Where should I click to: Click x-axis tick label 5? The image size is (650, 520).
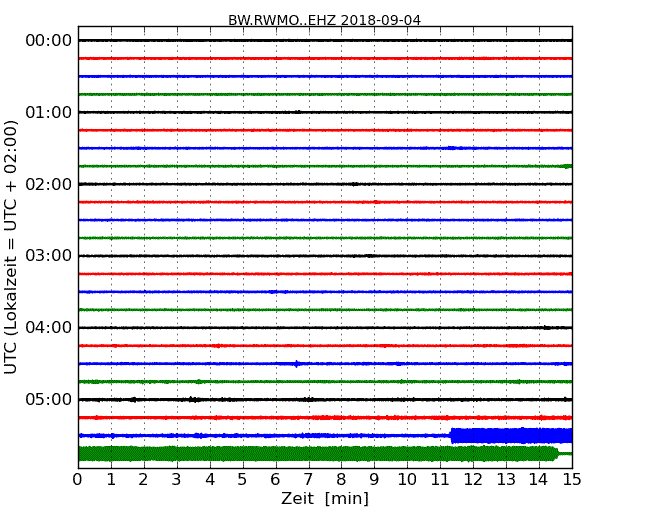point(243,480)
